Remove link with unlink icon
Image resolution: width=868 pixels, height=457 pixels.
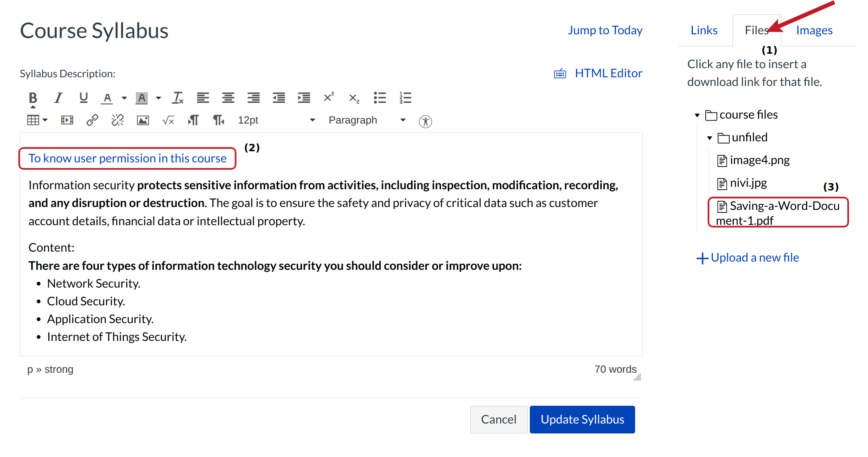pyautogui.click(x=118, y=120)
